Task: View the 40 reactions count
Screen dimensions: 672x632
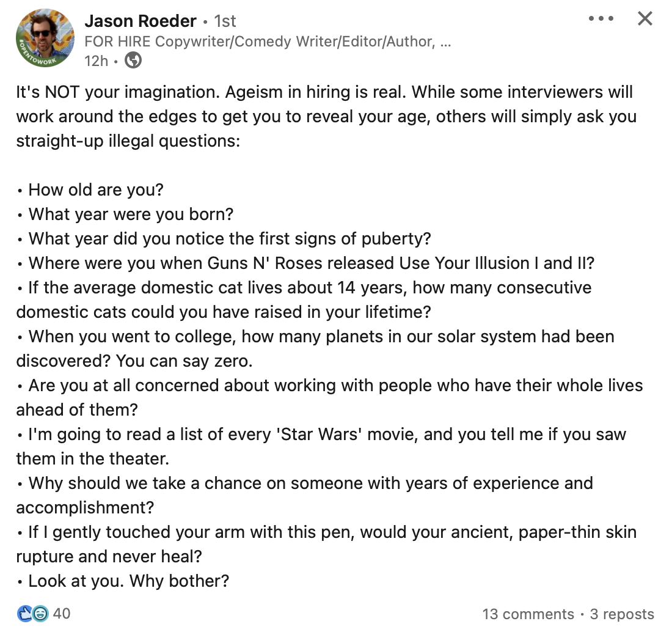Action: (x=62, y=613)
